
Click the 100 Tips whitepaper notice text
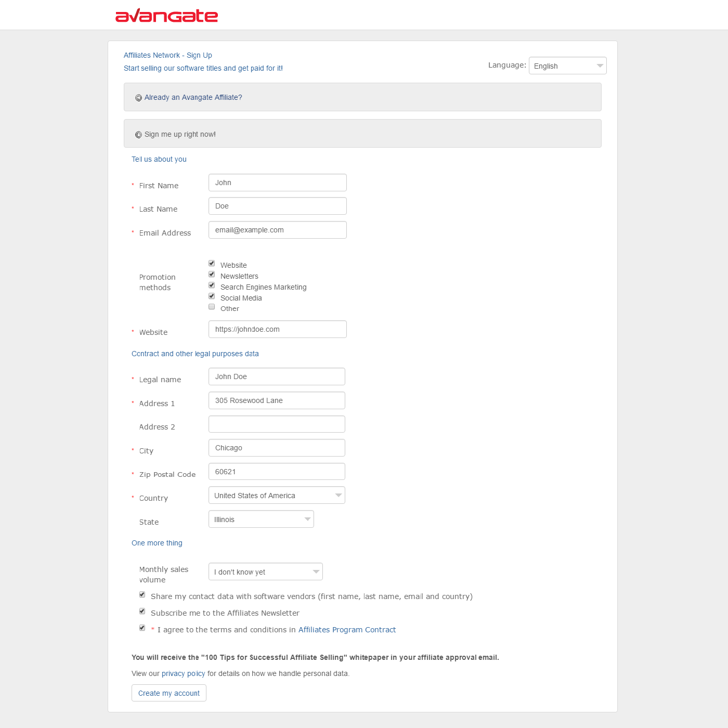tap(315, 657)
